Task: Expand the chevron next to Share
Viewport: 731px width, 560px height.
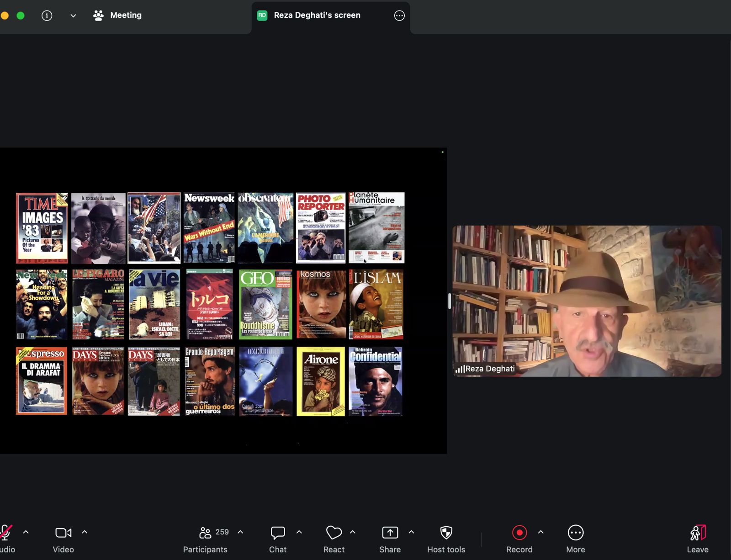Action: click(x=411, y=532)
